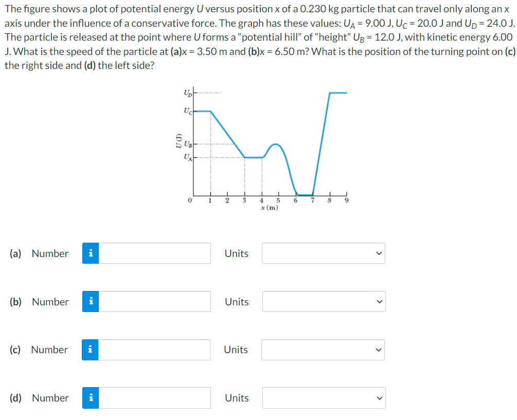
Task: Open the Units dropdown for part (a)
Action: coord(323,253)
